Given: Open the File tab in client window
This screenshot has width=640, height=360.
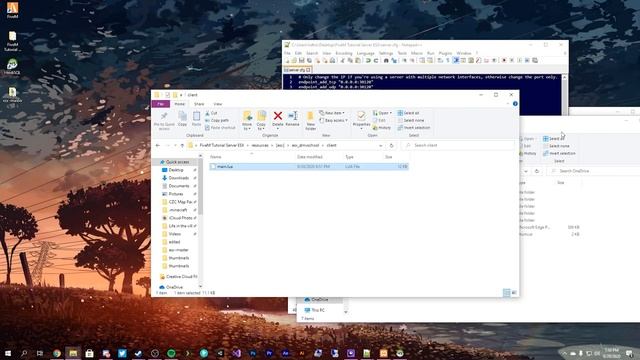Looking at the screenshot, I should pos(161,104).
